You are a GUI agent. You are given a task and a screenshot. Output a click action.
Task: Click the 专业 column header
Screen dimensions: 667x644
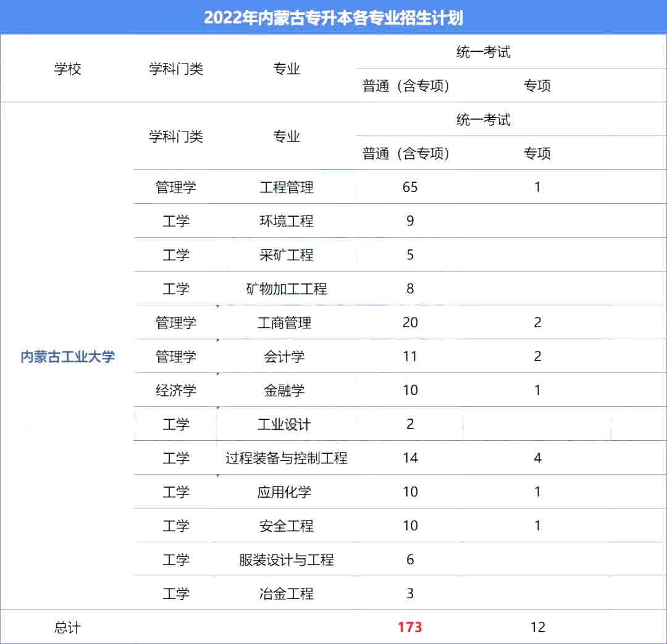[x=286, y=70]
